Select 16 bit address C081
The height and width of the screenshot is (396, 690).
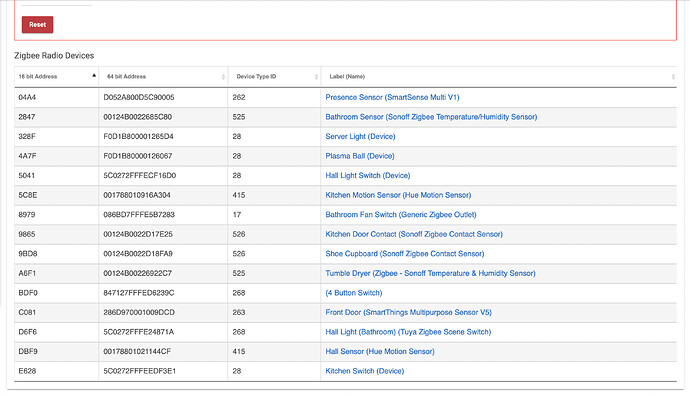pos(27,312)
